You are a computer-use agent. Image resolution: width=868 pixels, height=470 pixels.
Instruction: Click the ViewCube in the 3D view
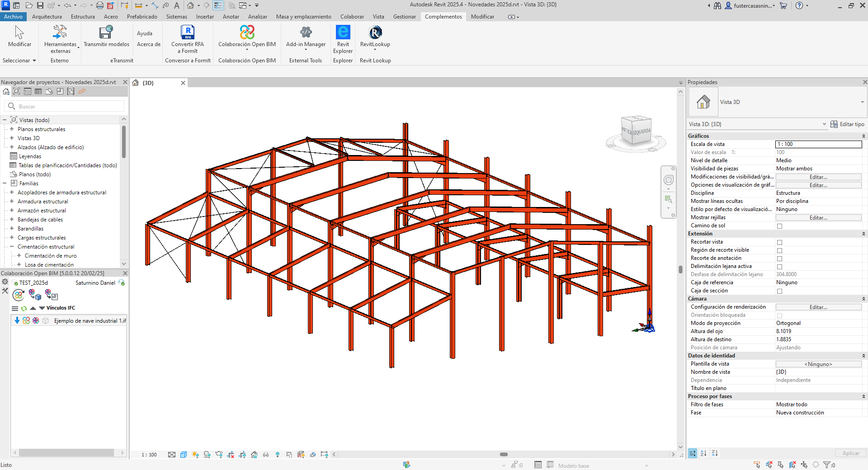coord(636,131)
